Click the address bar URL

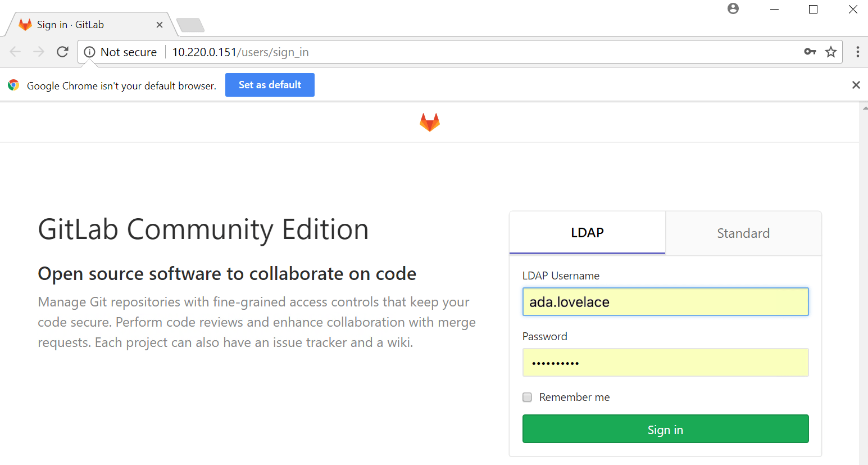[x=240, y=52]
